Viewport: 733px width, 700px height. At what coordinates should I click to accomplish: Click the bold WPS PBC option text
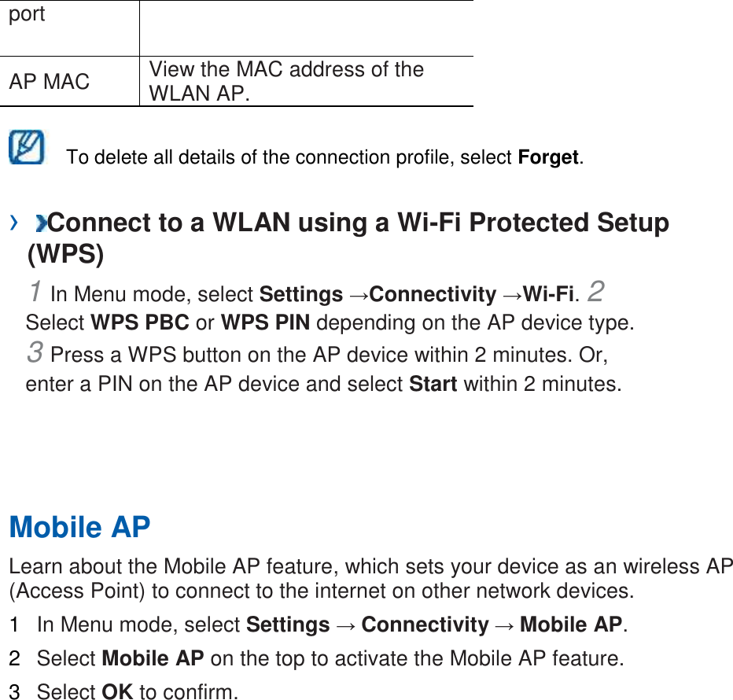(140, 323)
